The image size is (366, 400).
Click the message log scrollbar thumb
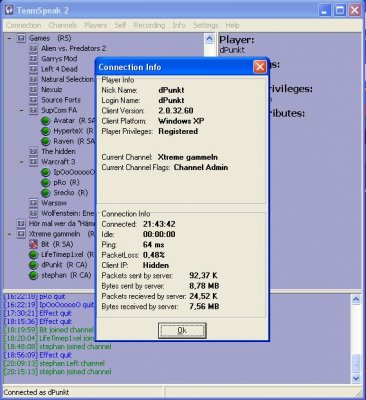click(356, 363)
